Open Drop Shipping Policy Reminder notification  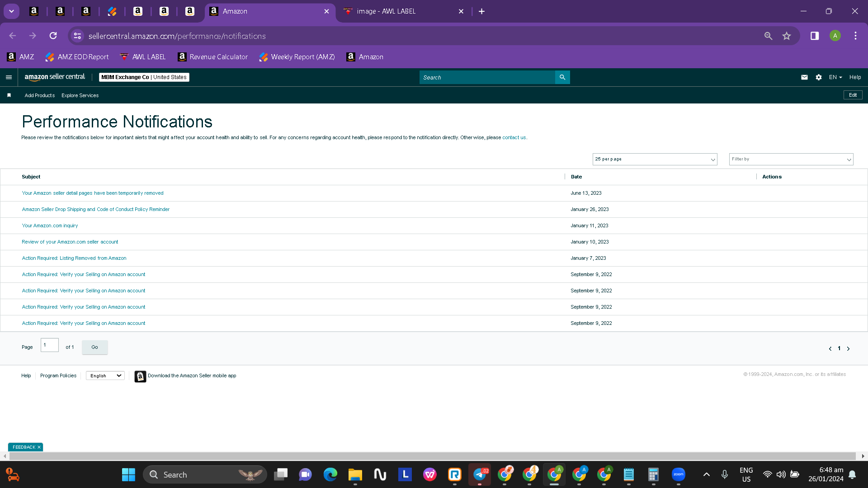[x=96, y=209]
